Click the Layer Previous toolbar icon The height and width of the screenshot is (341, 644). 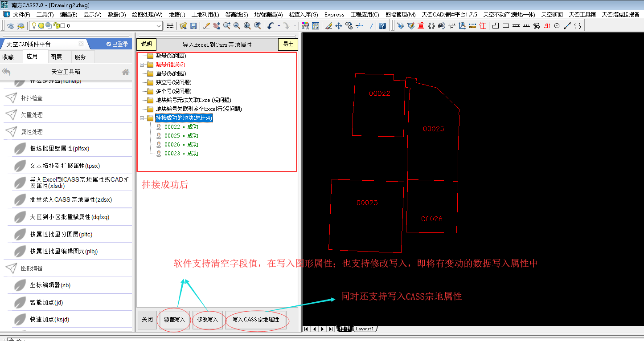tap(21, 26)
